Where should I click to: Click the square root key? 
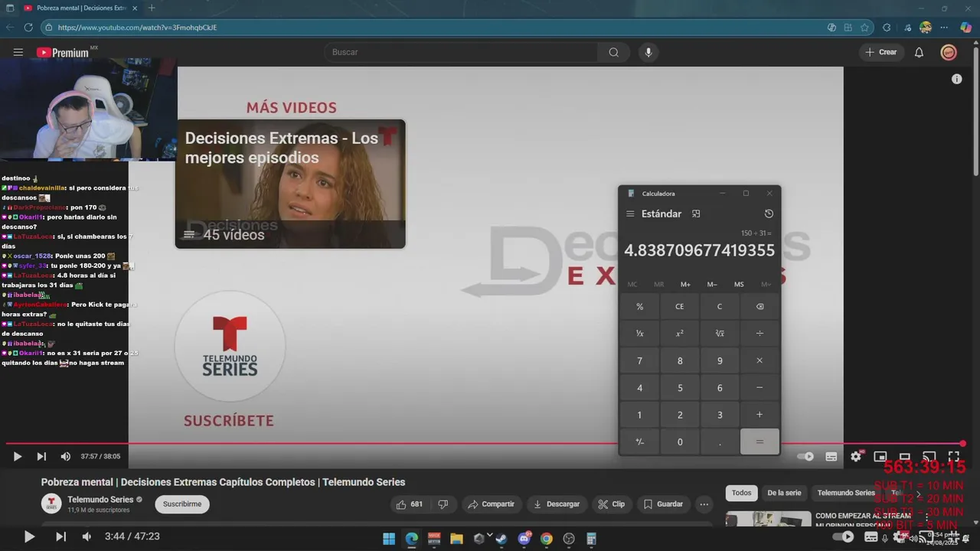point(719,334)
